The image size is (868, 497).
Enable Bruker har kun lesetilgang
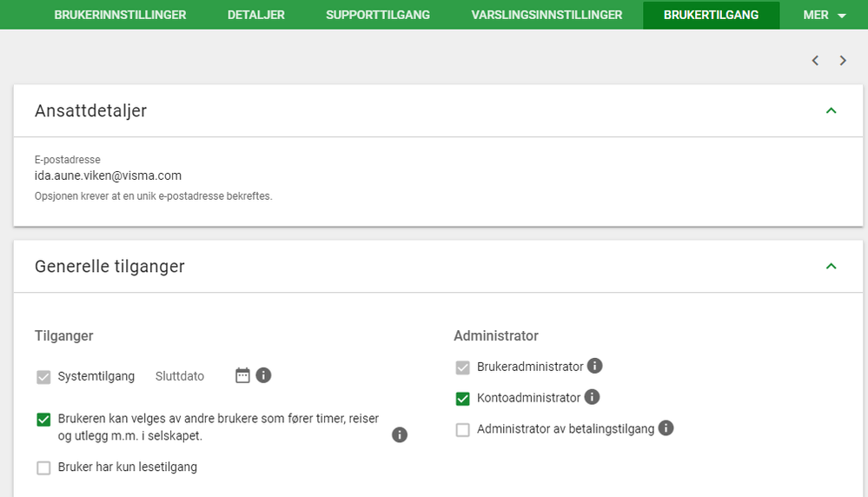[x=43, y=468]
